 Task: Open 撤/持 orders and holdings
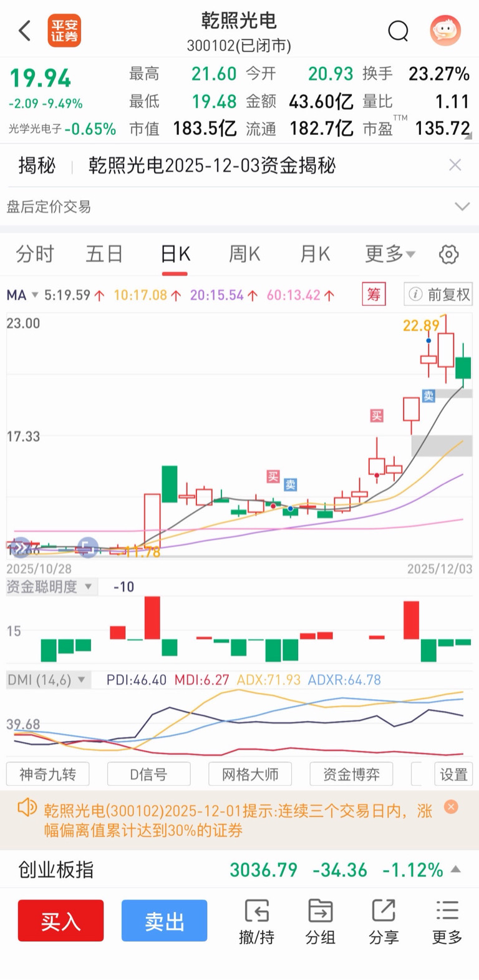point(256,922)
